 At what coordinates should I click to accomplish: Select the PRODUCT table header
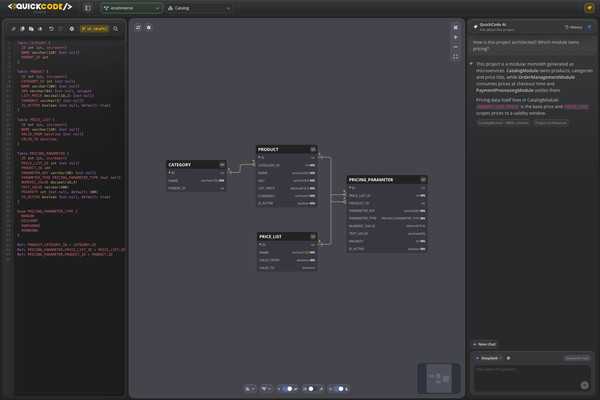click(286, 149)
